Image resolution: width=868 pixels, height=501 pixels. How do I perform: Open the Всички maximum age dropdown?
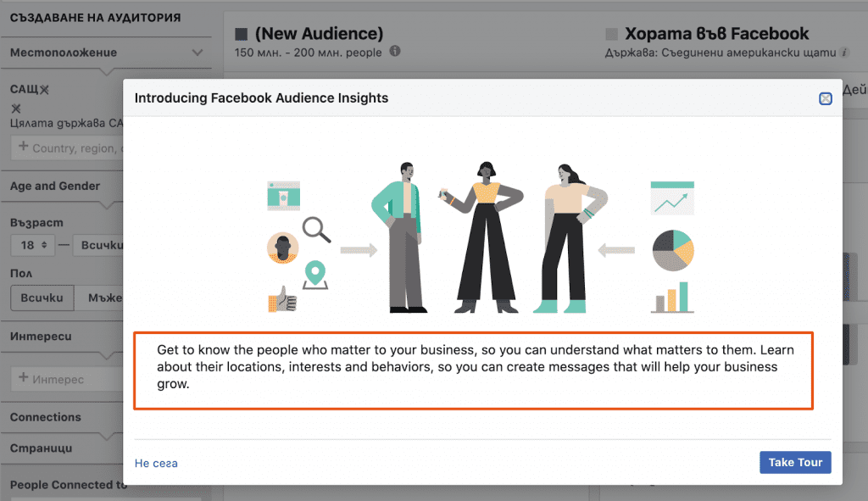(x=102, y=244)
